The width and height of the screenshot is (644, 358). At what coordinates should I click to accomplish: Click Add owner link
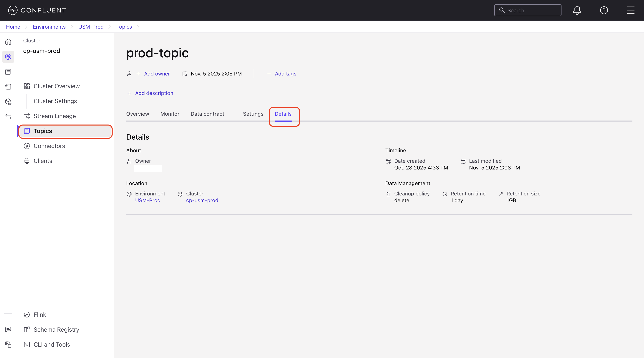[157, 74]
